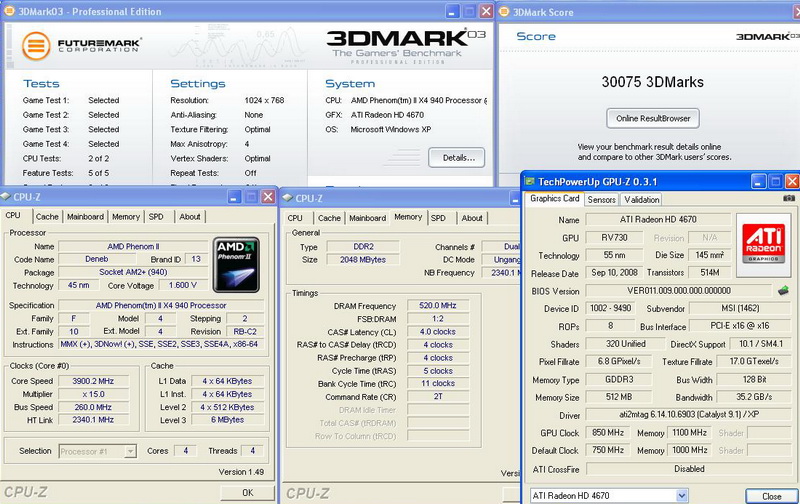Minimize the left CPU-Z window
Image resolution: width=800 pixels, height=504 pixels.
tap(234, 197)
